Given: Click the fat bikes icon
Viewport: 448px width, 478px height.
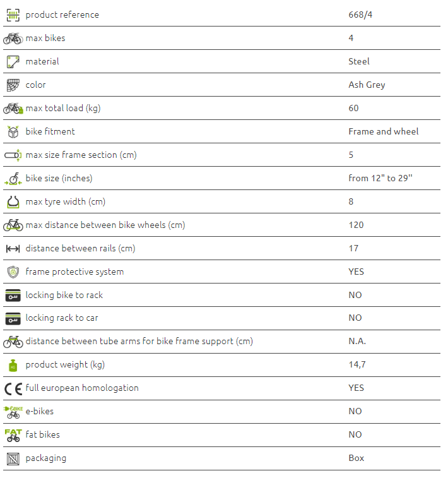Looking at the screenshot, I should [13, 435].
